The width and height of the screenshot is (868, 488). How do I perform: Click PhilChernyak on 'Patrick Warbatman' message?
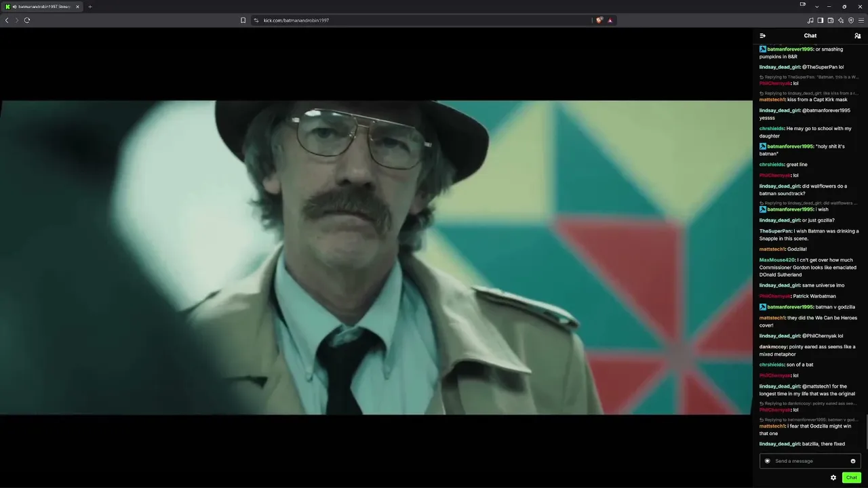(775, 296)
